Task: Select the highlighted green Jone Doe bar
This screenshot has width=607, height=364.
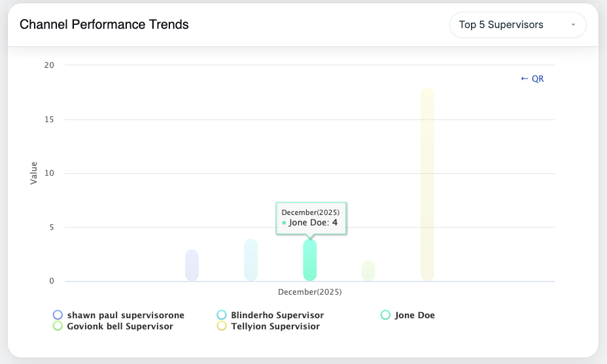Action: click(x=310, y=261)
